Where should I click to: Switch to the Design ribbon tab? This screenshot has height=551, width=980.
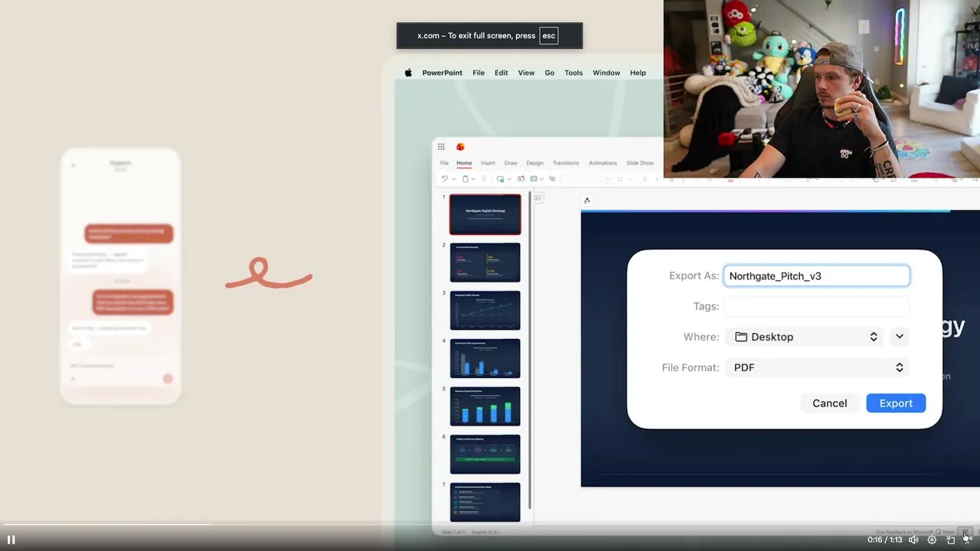point(534,163)
